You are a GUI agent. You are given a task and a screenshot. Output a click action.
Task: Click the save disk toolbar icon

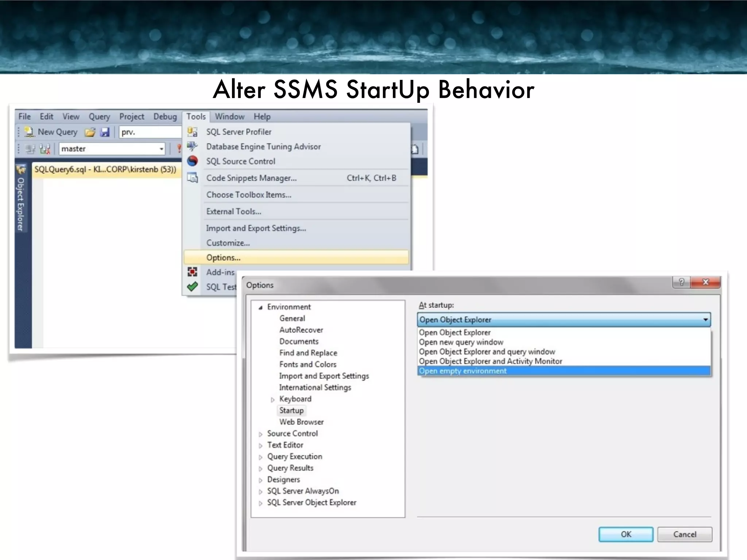tap(105, 132)
